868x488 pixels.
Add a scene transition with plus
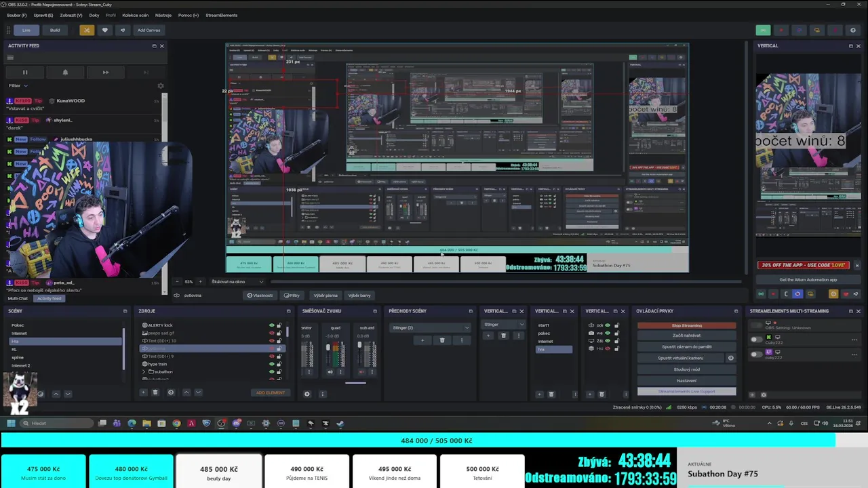pyautogui.click(x=422, y=340)
